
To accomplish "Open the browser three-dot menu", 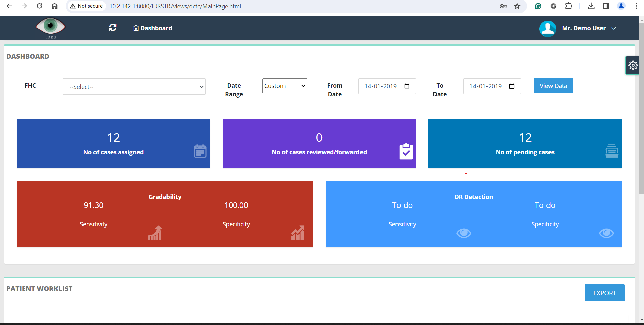I will pos(636,6).
